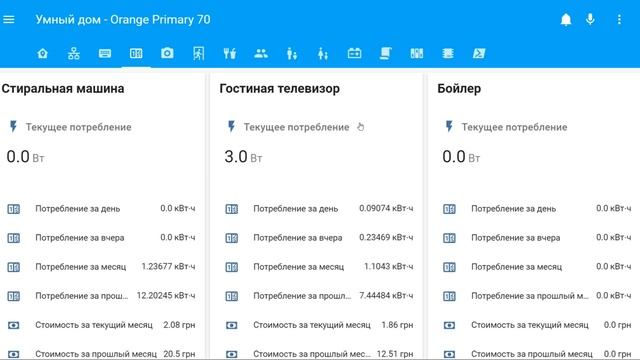Click the Бойлер card title

(459, 89)
